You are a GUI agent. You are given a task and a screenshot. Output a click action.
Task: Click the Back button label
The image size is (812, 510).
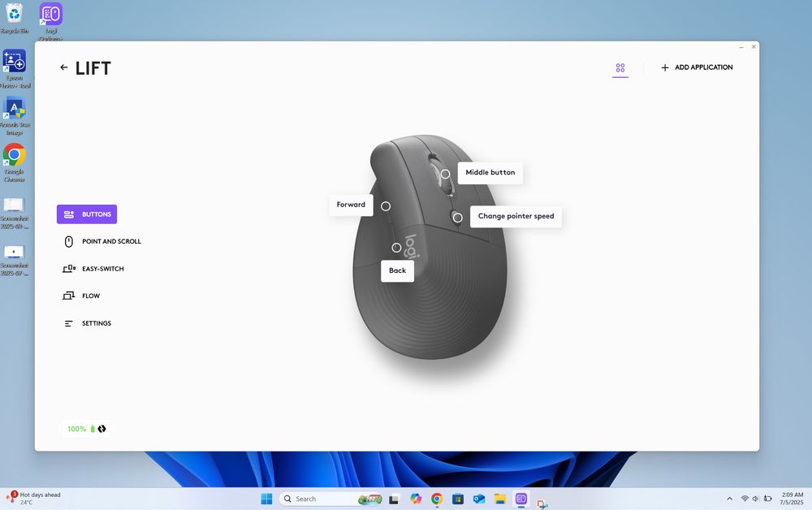click(x=397, y=270)
